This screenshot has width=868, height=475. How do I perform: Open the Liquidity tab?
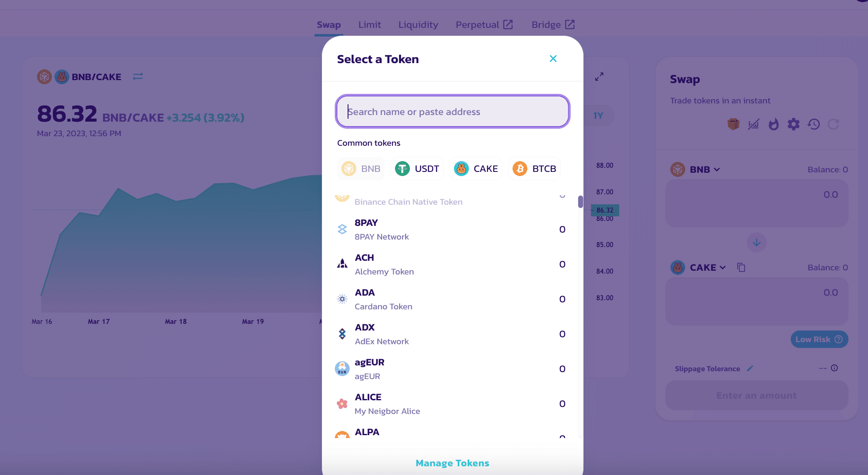tap(418, 25)
